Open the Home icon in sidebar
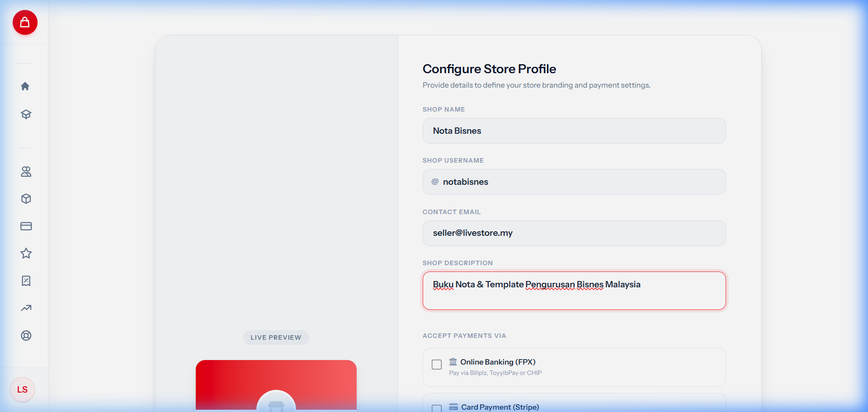868x412 pixels. [25, 86]
